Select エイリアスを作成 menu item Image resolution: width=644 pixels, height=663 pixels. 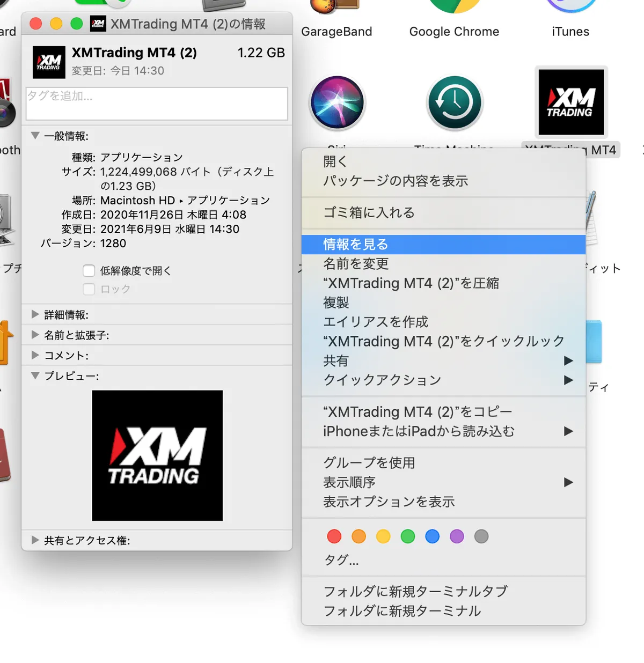pos(443,322)
